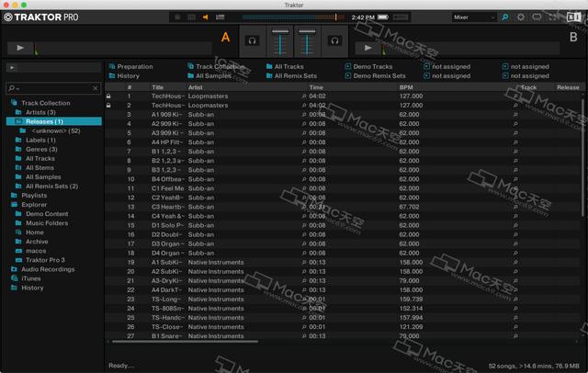Prelisten track 3 A1 909 Ki magnifier icon
The width and height of the screenshot is (588, 373).
point(304,115)
